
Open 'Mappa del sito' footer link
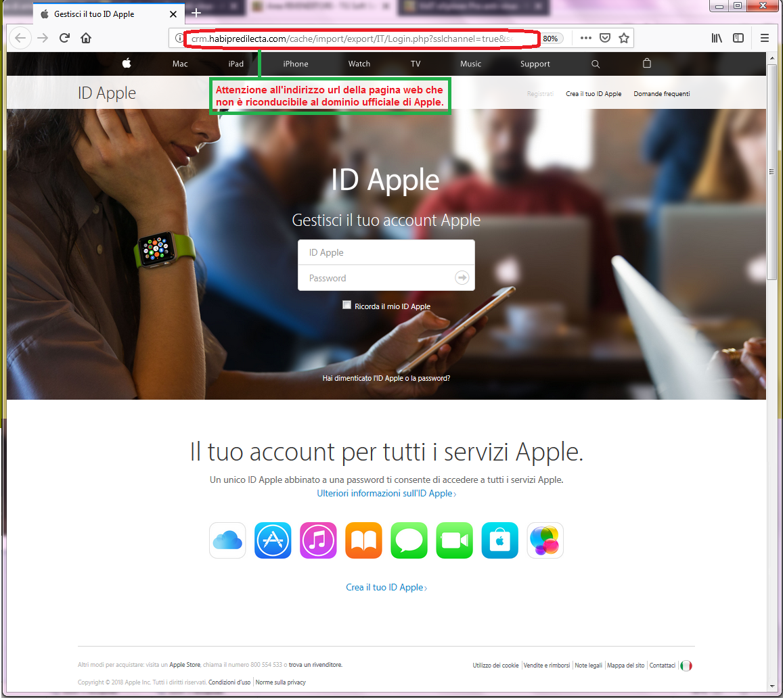(x=626, y=666)
